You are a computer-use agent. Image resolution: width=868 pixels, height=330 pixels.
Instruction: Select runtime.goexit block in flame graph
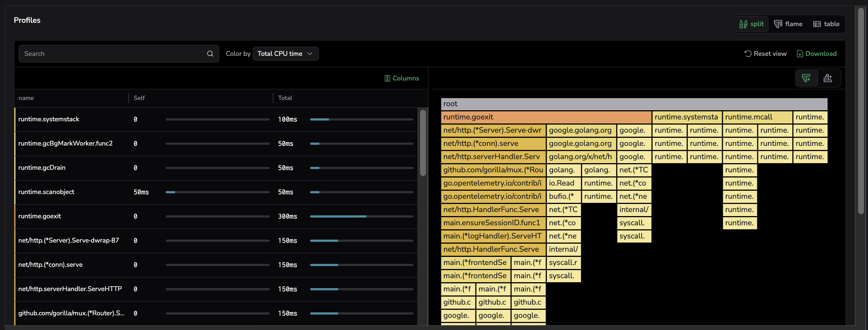[546, 117]
